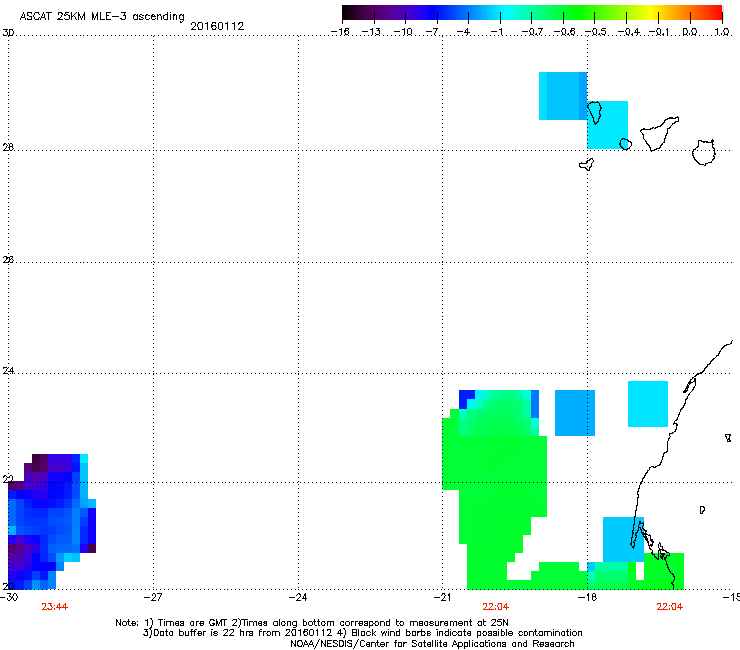The width and height of the screenshot is (740, 650).
Task: Click the 24 latitude axis label
Action: 8,371
